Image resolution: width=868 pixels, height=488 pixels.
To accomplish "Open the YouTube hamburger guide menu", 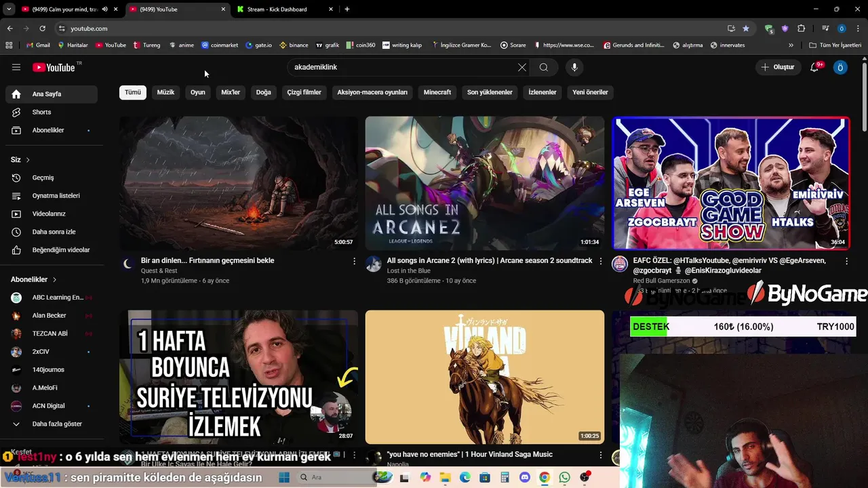I will 16,67.
